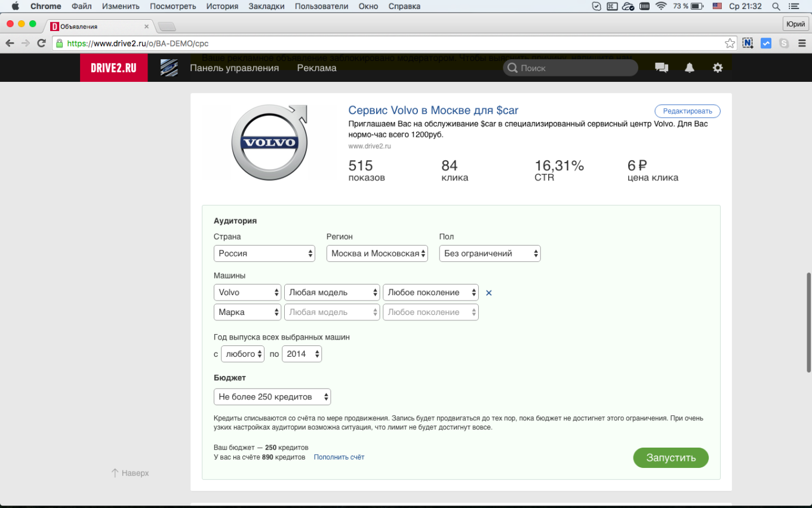This screenshot has width=812, height=508.
Task: Open settings gear in site header
Action: pyautogui.click(x=718, y=68)
